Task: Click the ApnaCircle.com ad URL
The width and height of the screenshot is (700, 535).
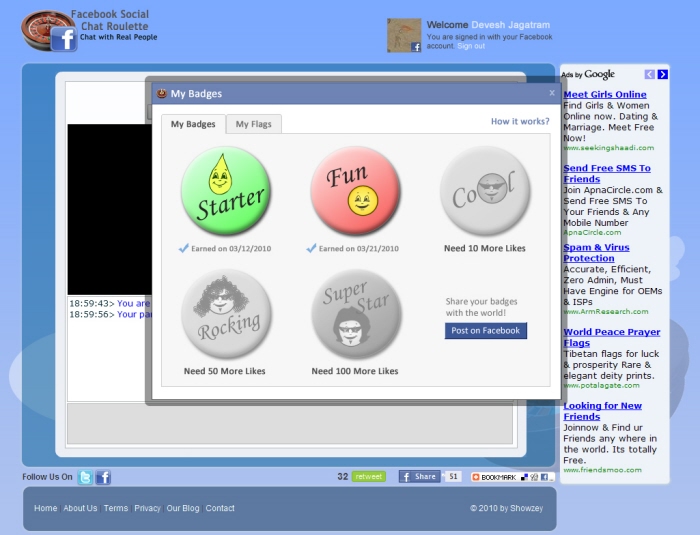Action: pos(592,232)
